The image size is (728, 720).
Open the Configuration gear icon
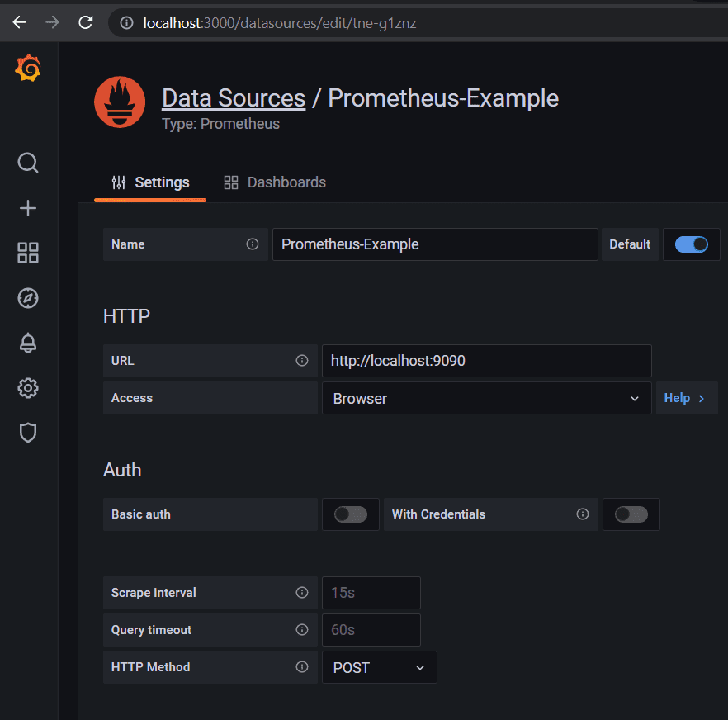click(x=28, y=388)
